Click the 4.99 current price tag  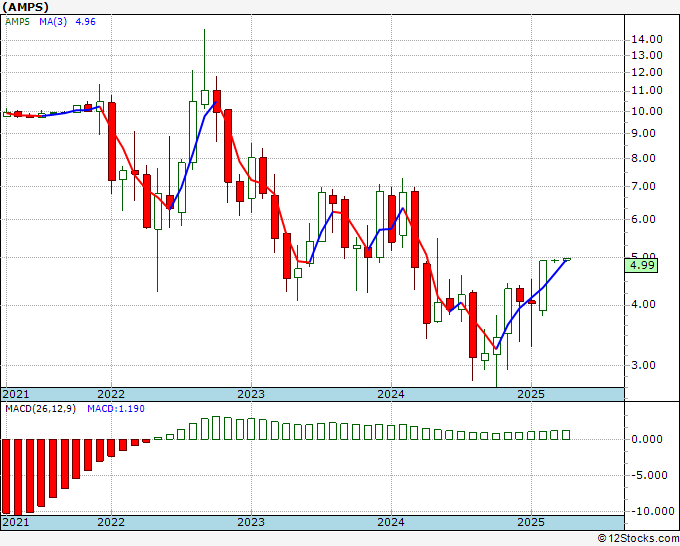click(x=641, y=265)
